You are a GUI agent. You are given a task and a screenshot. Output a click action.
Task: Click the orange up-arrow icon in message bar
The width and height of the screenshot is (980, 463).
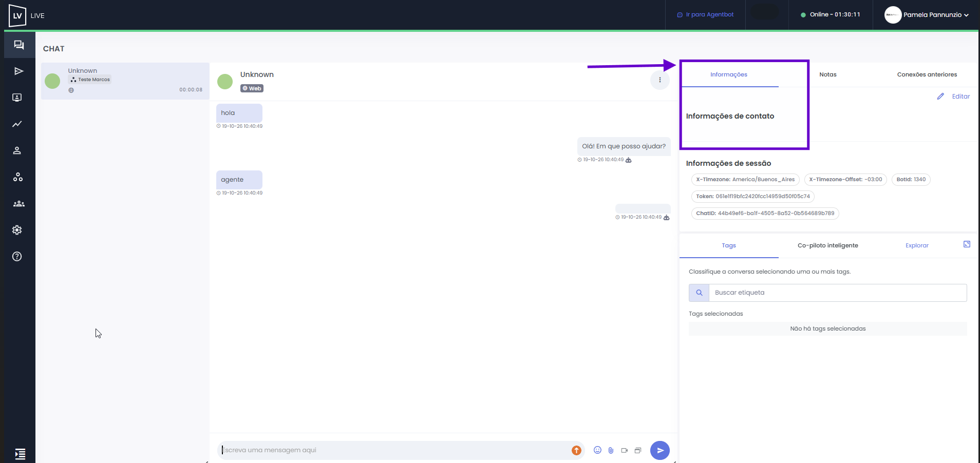(576, 450)
